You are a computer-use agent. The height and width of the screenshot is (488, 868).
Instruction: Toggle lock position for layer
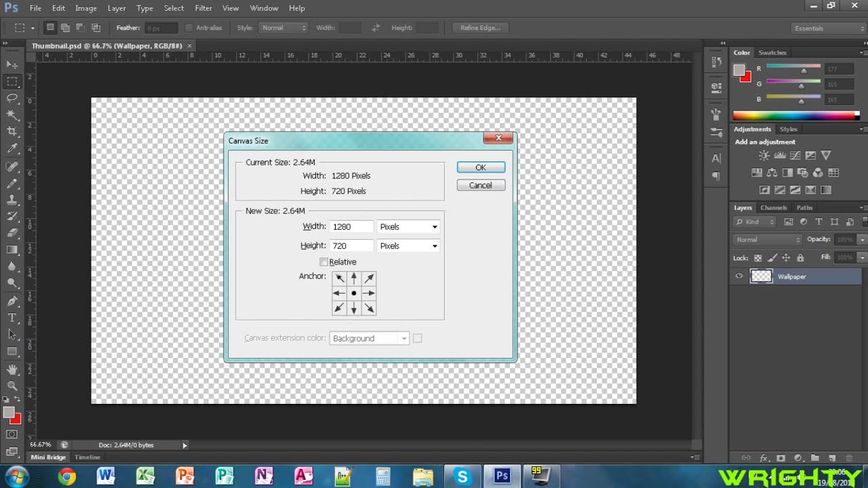pos(786,258)
